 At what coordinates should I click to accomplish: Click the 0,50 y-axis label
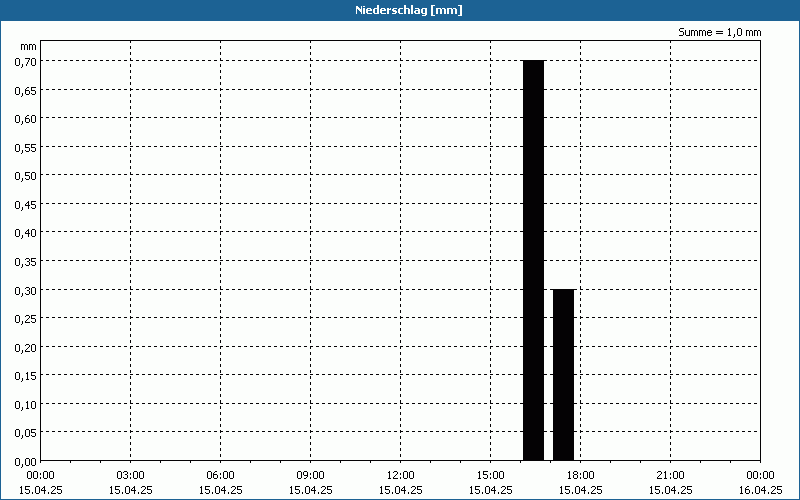point(26,176)
